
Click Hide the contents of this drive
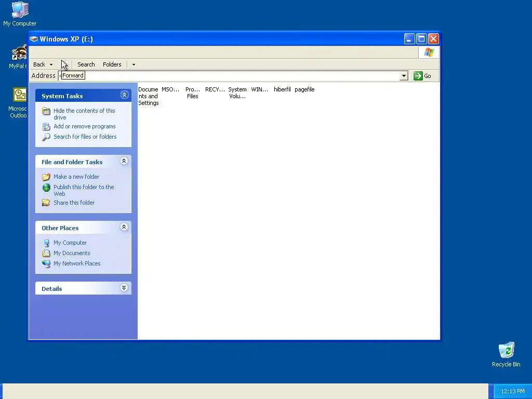tap(85, 114)
